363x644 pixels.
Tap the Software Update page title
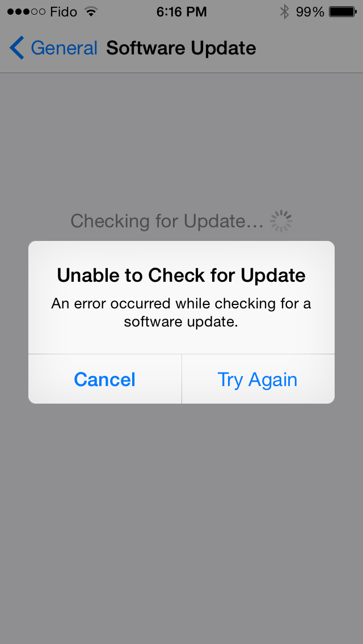[x=181, y=48]
